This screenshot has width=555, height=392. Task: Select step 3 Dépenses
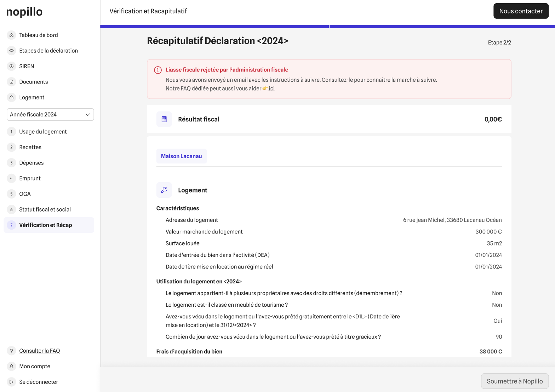[x=32, y=163]
